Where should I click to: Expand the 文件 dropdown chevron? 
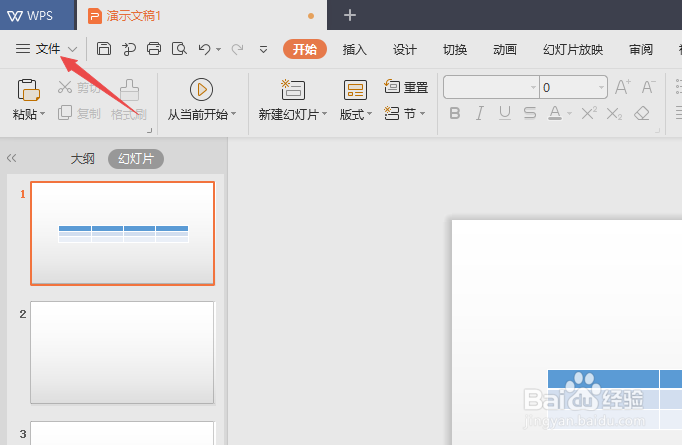[72, 49]
